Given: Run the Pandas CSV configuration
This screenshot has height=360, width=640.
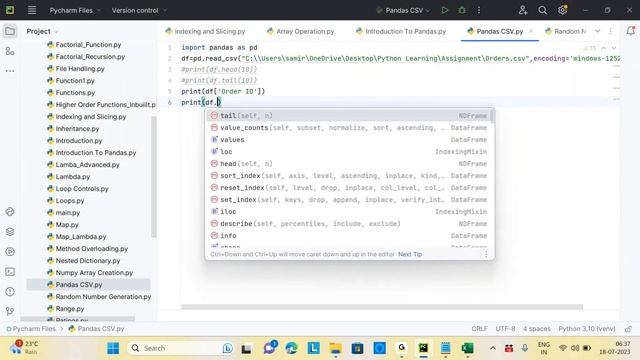Looking at the screenshot, I should point(444,10).
